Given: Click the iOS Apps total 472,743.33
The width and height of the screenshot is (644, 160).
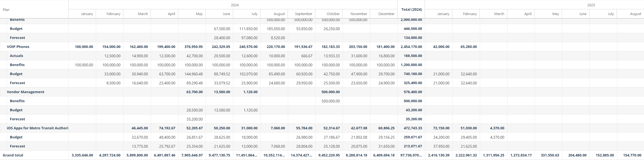Looking at the screenshot, I should tap(411, 128).
